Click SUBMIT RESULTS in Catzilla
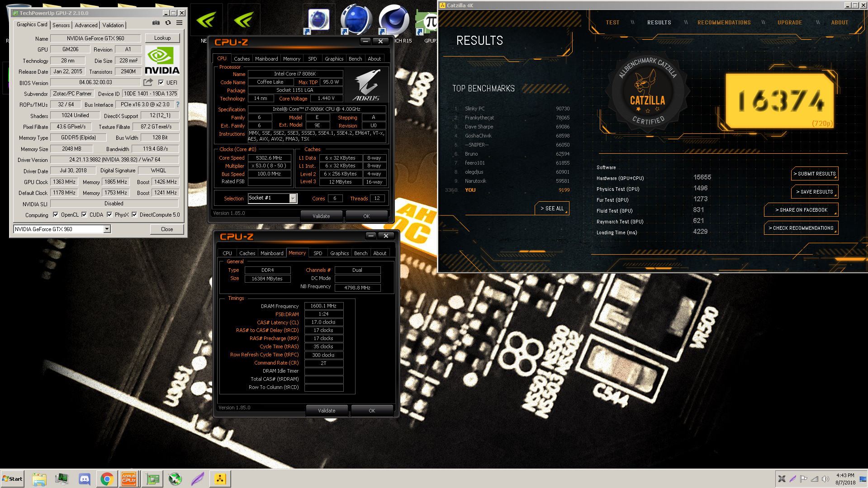The height and width of the screenshot is (488, 868). 815,174
